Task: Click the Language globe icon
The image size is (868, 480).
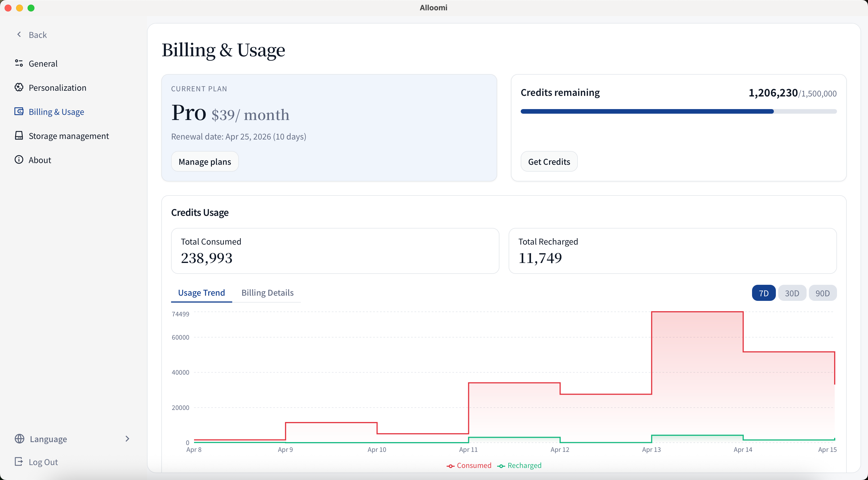Action: click(x=20, y=439)
